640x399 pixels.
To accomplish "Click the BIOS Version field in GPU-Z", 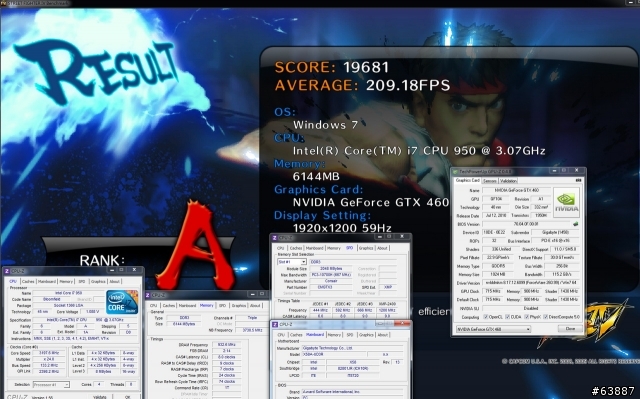I will [527, 224].
